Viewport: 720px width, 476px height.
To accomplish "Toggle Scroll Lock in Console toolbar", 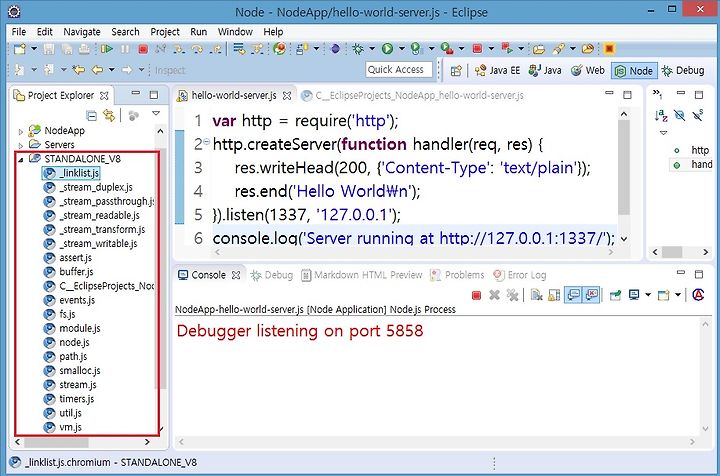I will (554, 295).
